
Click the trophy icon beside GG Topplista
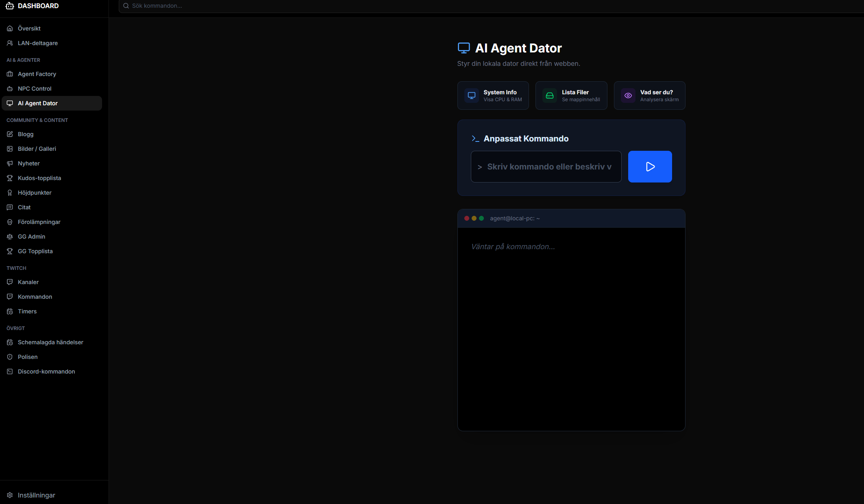pyautogui.click(x=10, y=251)
